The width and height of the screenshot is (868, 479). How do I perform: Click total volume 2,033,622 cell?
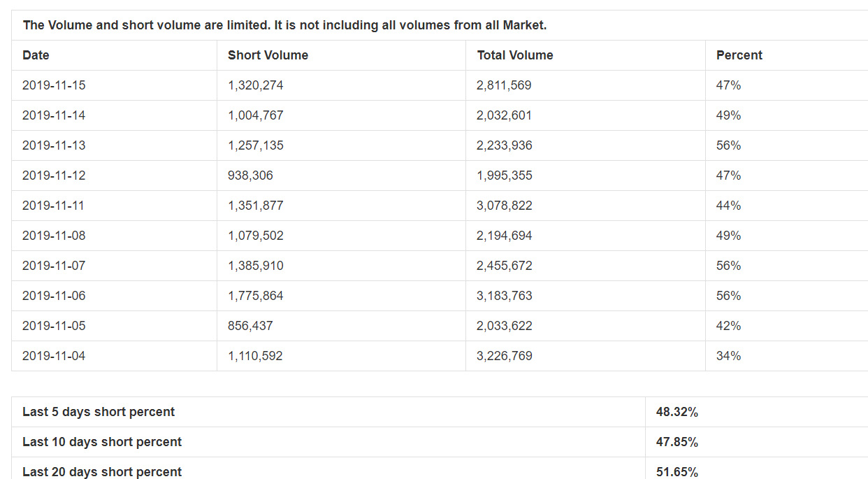click(505, 326)
